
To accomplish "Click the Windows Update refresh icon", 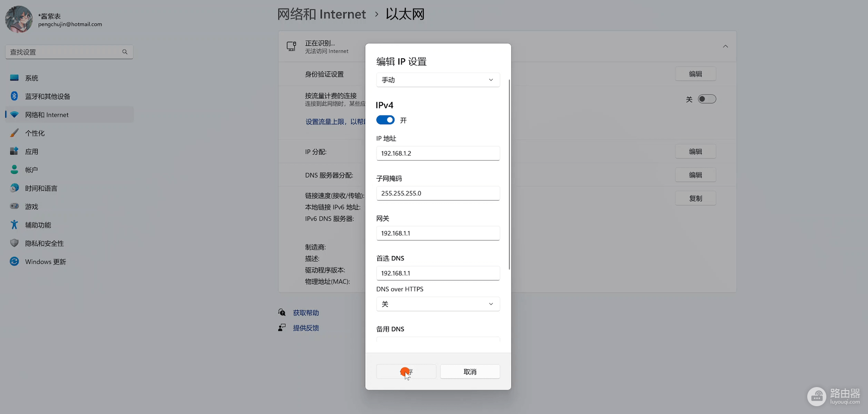I will [x=14, y=262].
